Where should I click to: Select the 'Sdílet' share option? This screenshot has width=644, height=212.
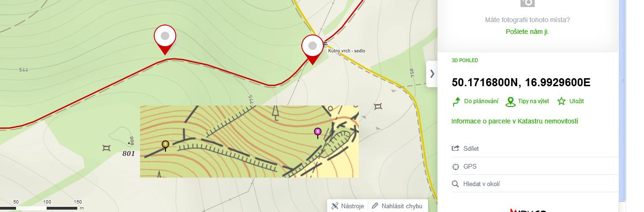(x=535, y=148)
